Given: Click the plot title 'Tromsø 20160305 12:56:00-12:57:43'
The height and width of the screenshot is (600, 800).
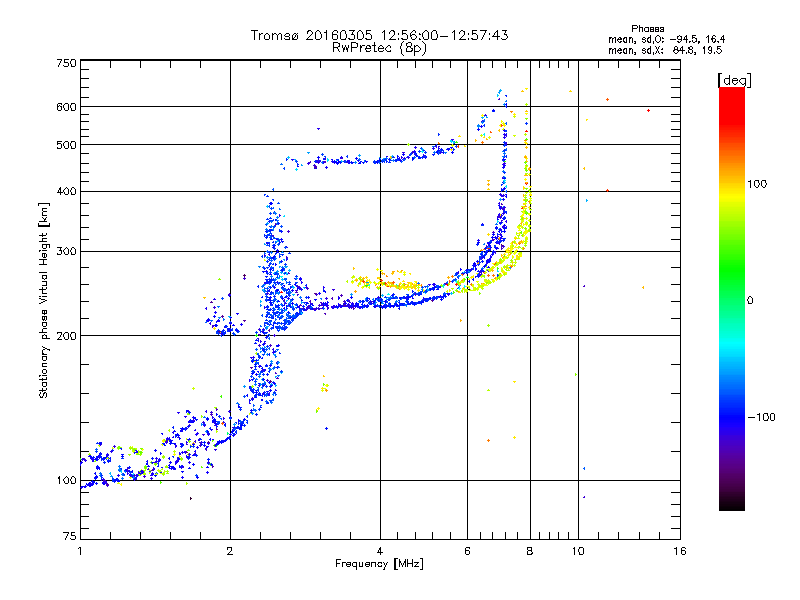Looking at the screenshot, I should (379, 35).
